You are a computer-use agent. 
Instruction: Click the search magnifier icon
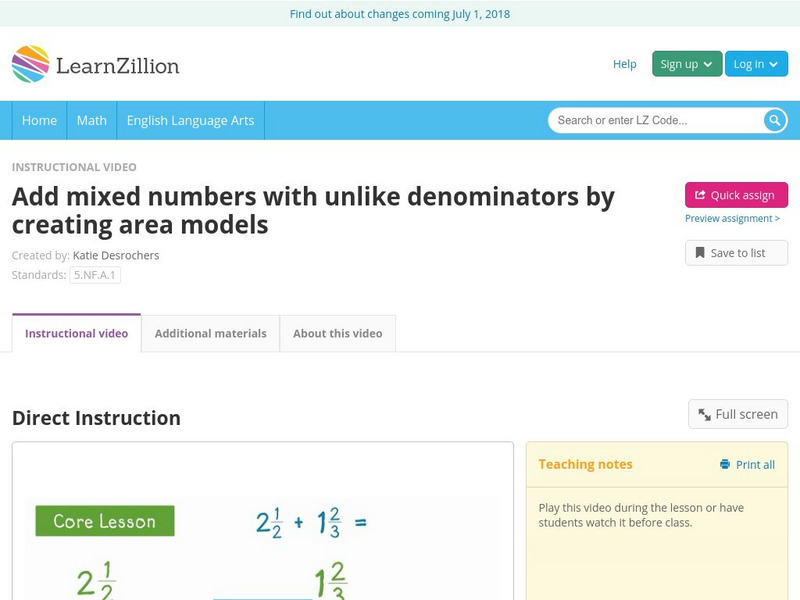coord(773,120)
